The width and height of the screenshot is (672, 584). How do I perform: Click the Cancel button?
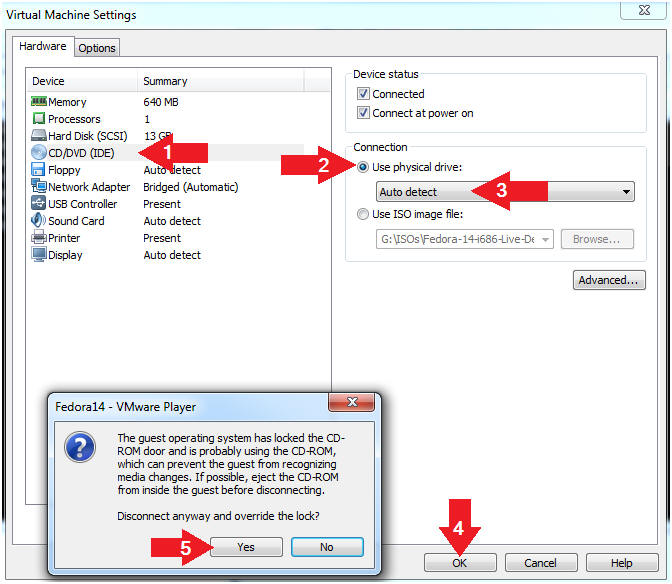pyautogui.click(x=541, y=563)
